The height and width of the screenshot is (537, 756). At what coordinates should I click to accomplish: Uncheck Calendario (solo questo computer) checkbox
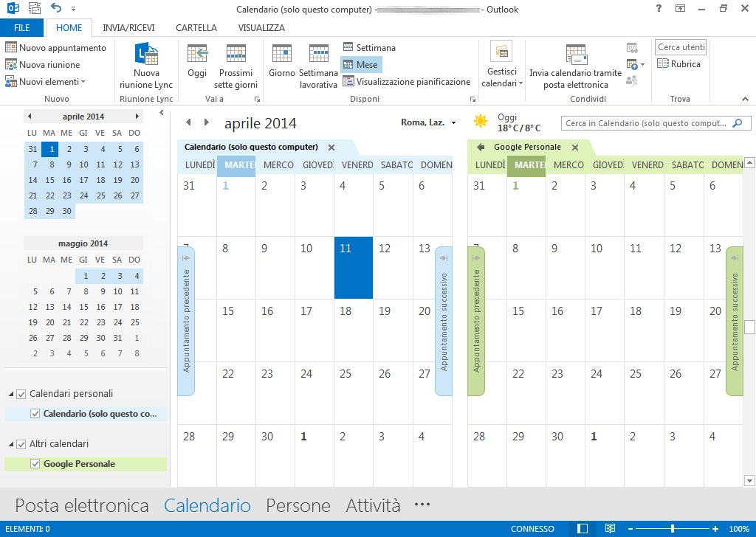(35, 414)
